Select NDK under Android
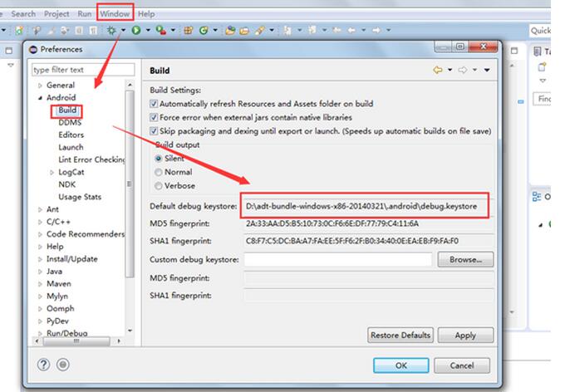 67,184
